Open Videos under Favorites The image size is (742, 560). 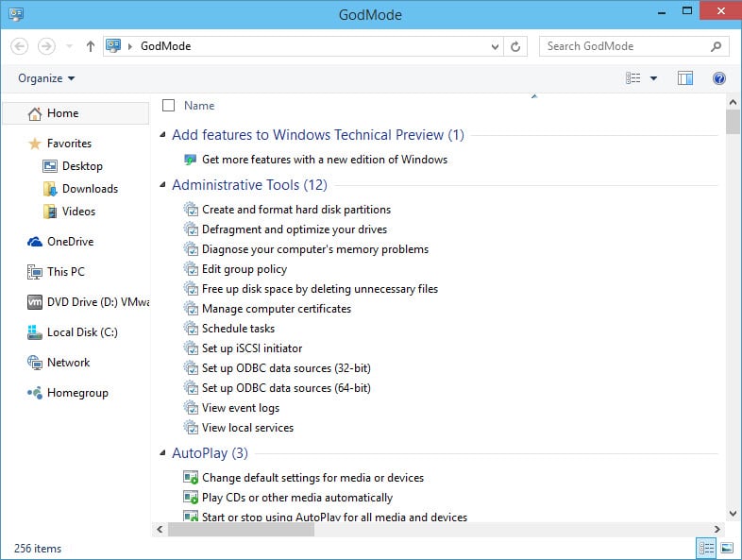pos(78,212)
